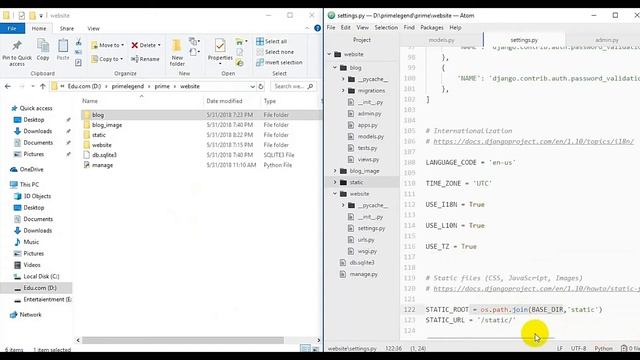Click the i18n documentation link in code
640x360 pixels.
[x=533, y=141]
